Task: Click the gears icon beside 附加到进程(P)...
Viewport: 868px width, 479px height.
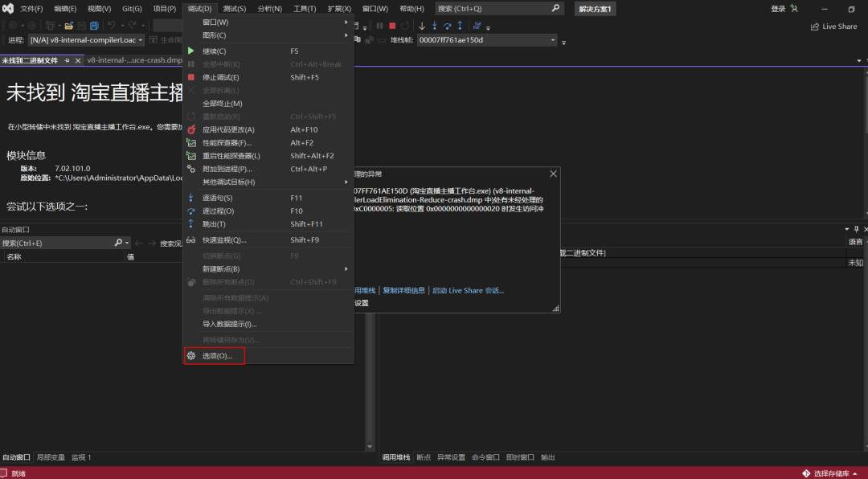Action: (x=191, y=169)
